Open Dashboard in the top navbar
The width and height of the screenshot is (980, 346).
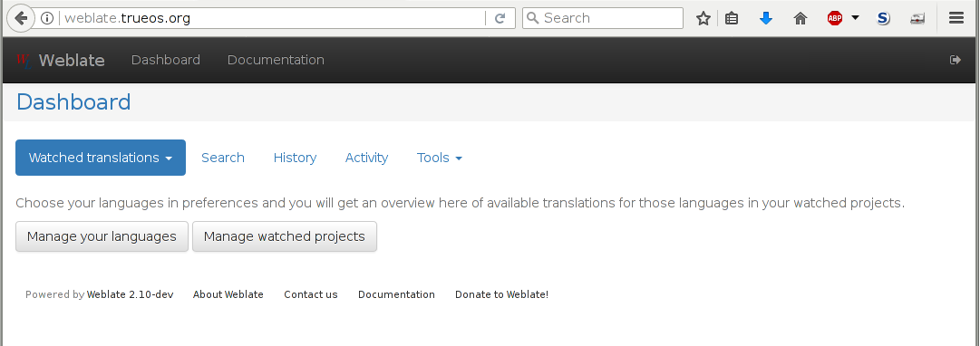point(166,60)
